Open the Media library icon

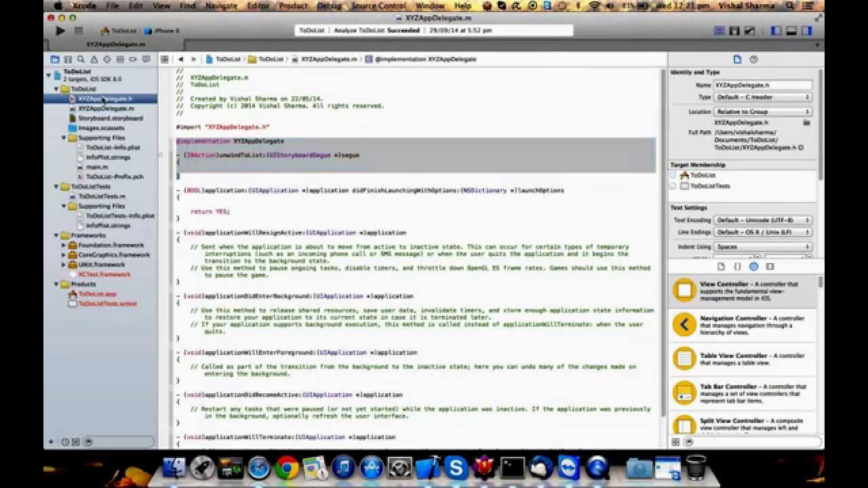[x=770, y=266]
